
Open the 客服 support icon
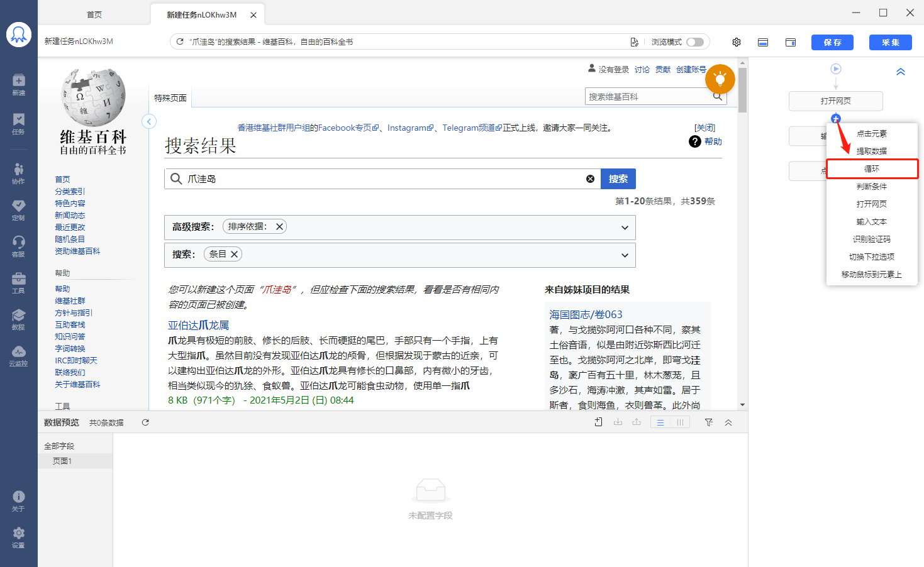point(19,246)
